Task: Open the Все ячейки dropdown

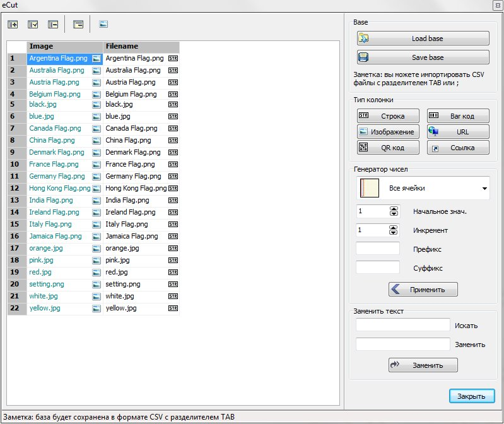Action: 484,188
